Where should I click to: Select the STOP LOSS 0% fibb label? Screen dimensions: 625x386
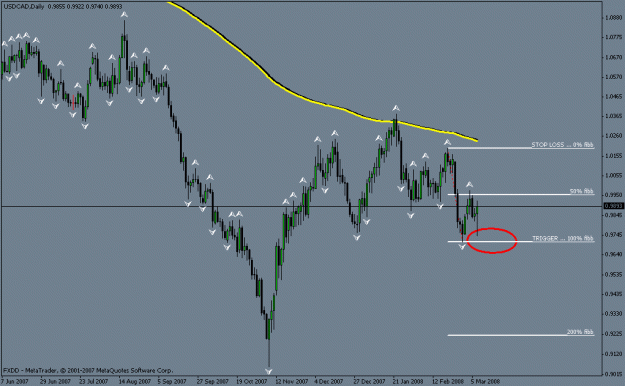pos(562,145)
